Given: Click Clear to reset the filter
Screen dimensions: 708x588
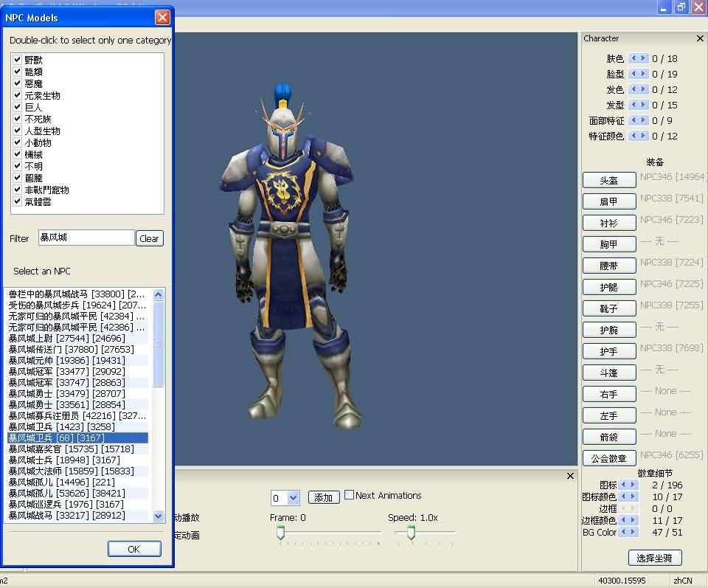Looking at the screenshot, I should [149, 238].
